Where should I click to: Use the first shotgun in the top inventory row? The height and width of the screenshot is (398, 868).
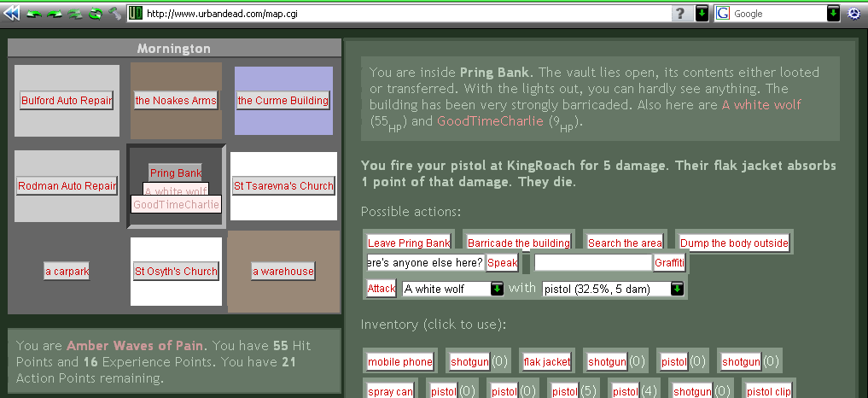click(x=469, y=362)
